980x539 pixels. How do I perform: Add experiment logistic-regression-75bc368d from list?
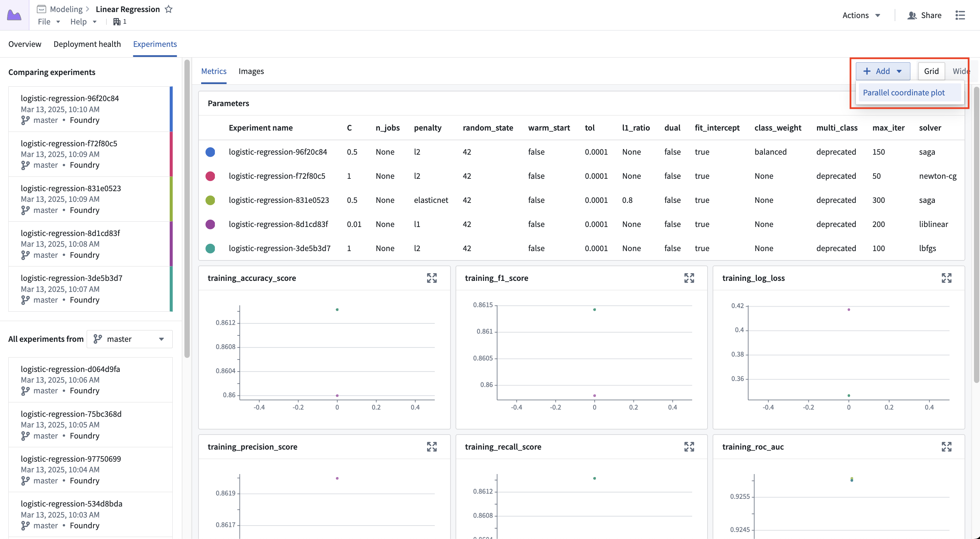point(90,425)
